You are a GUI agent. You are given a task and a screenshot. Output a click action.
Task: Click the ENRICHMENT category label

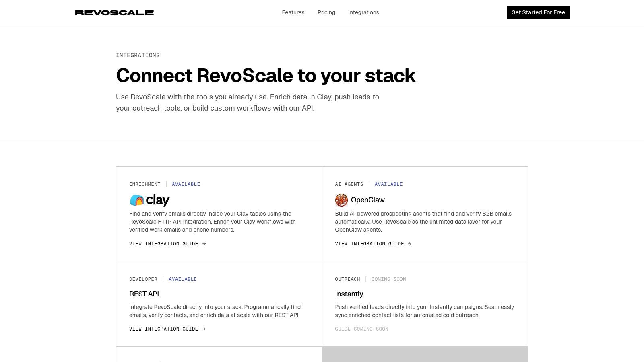(x=145, y=184)
